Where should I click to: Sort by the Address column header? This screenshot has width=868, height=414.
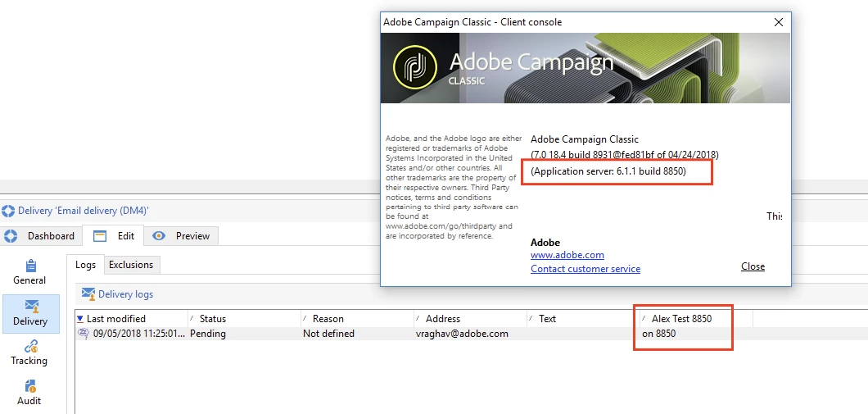[470, 319]
